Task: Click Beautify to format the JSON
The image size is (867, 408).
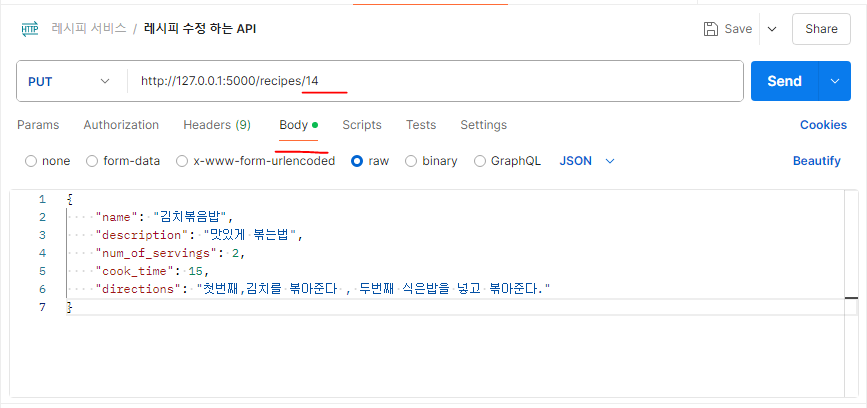Action: [817, 161]
